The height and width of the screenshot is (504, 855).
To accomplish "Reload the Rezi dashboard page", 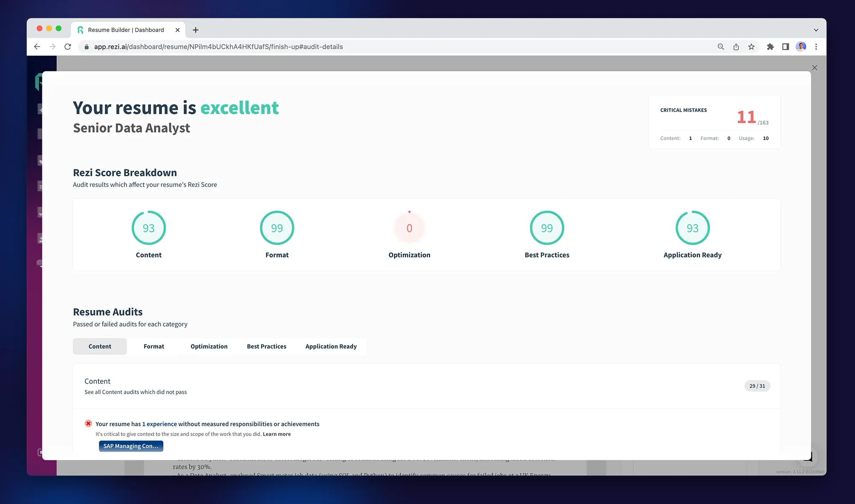I will click(68, 47).
